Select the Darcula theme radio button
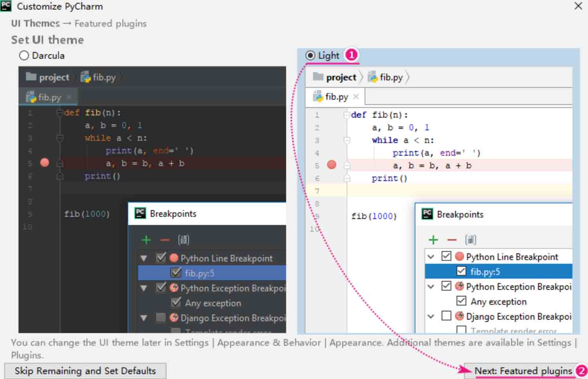 pyautogui.click(x=24, y=56)
